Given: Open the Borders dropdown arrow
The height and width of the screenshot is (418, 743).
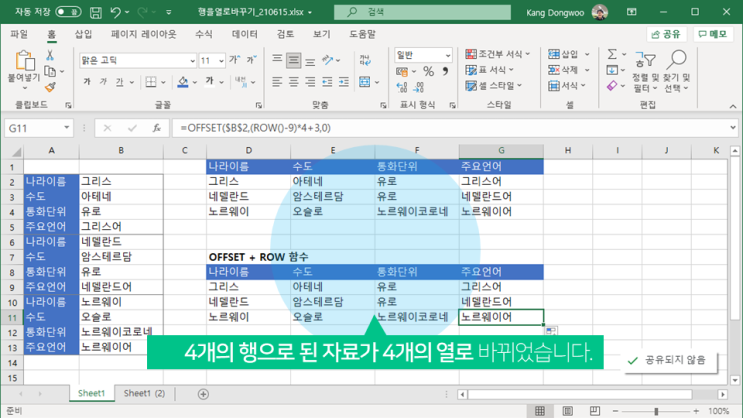Looking at the screenshot, I should pos(163,82).
